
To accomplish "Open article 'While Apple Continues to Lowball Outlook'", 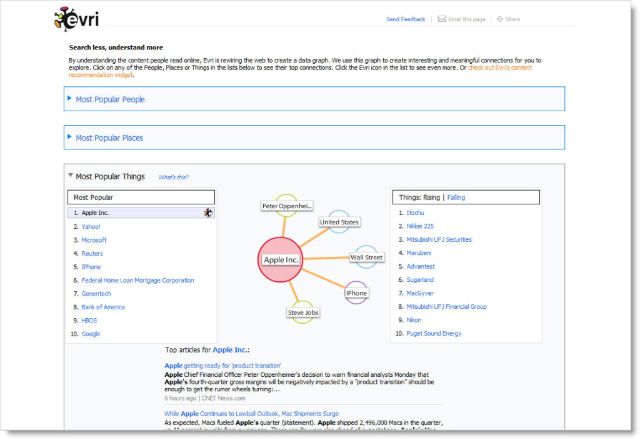I will tap(251, 413).
